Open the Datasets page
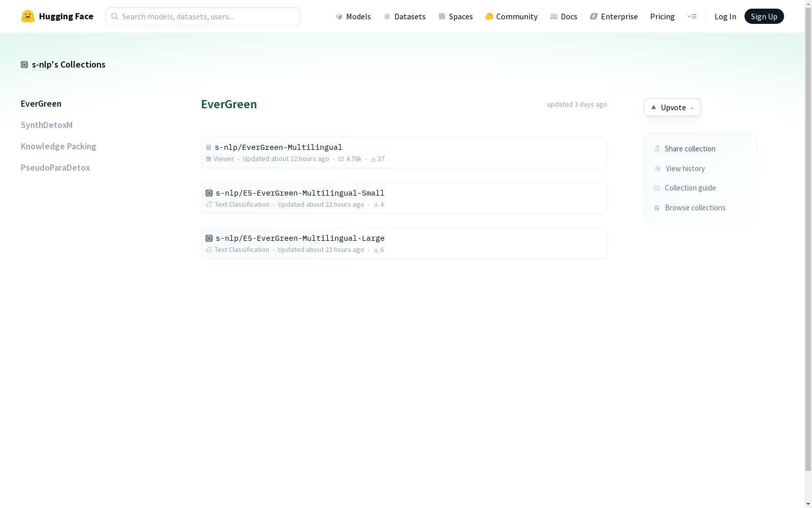812x508 pixels. click(404, 16)
